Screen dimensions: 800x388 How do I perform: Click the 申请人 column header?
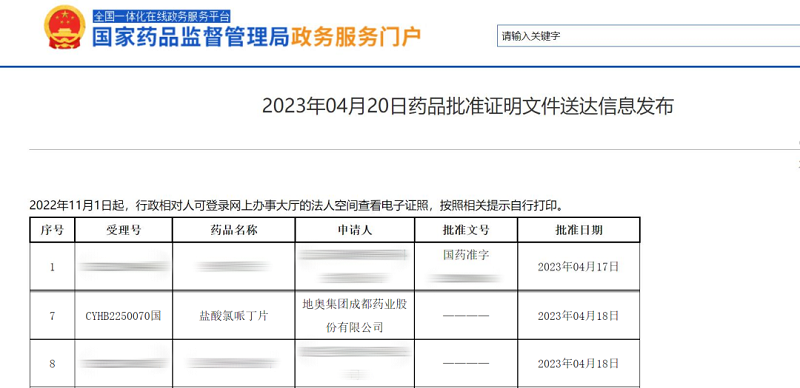355,230
